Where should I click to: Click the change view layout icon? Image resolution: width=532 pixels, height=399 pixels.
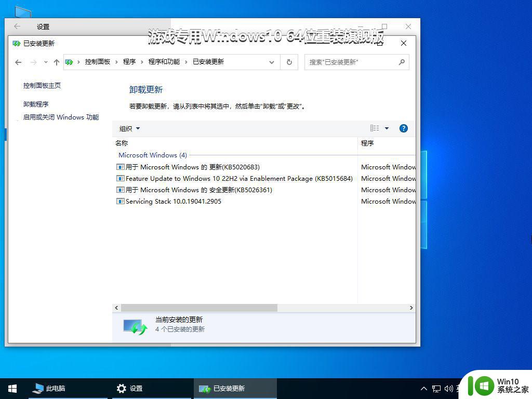click(x=375, y=128)
